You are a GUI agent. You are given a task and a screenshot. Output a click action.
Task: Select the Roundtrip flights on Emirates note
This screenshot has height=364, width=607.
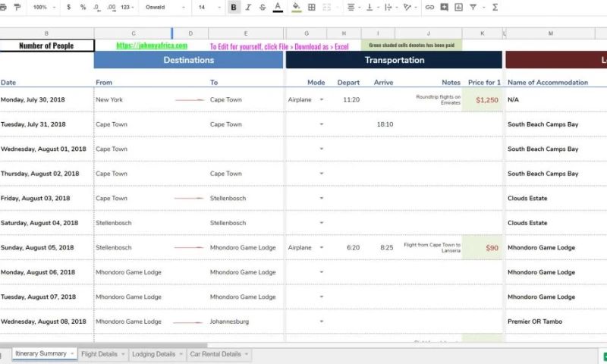[x=429, y=100]
